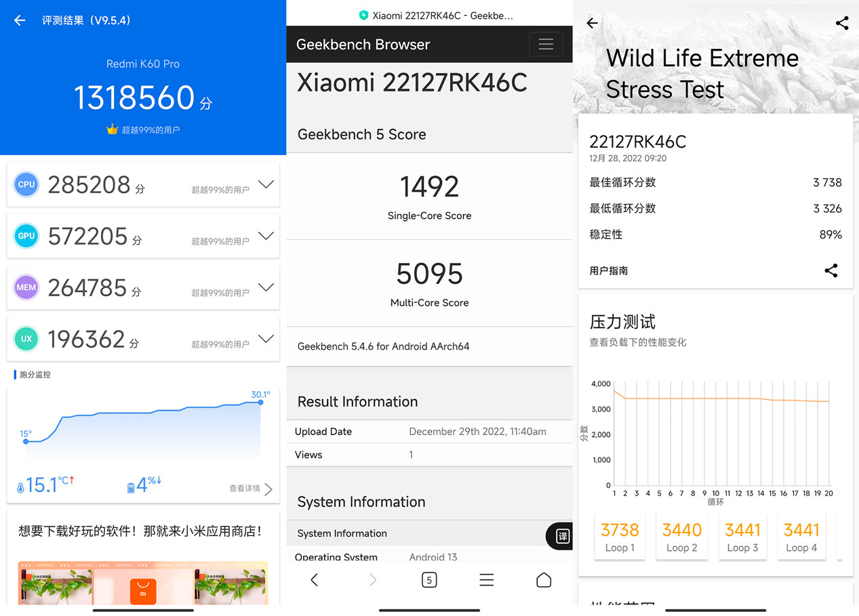Select the 最低循环分数 value 3 326
Viewport: 859px width, 616px height.
click(827, 208)
